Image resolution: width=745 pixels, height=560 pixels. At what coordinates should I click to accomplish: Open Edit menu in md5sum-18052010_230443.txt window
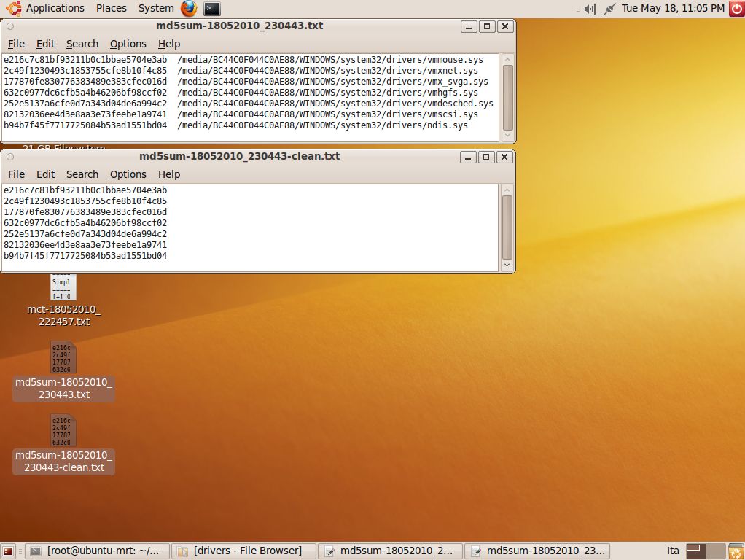46,44
